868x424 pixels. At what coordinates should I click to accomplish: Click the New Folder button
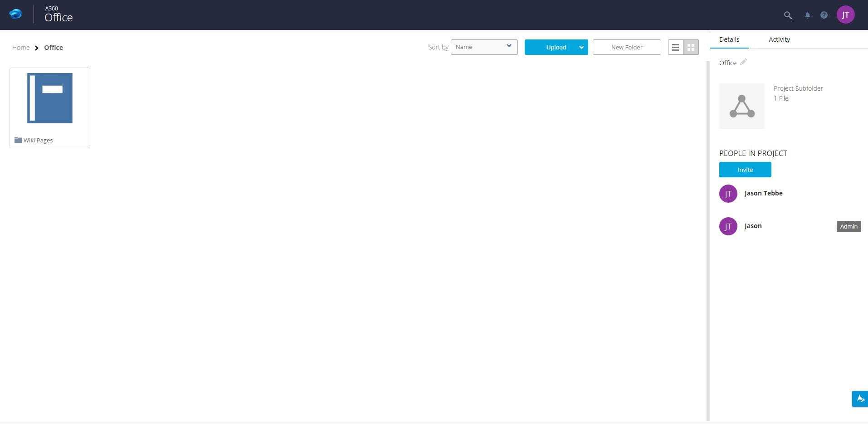tap(626, 47)
